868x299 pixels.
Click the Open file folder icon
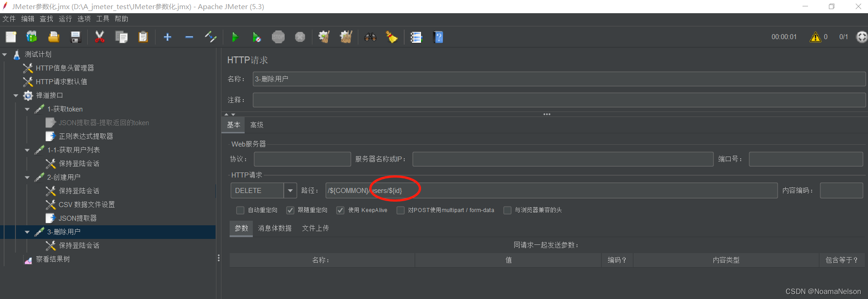pos(54,37)
